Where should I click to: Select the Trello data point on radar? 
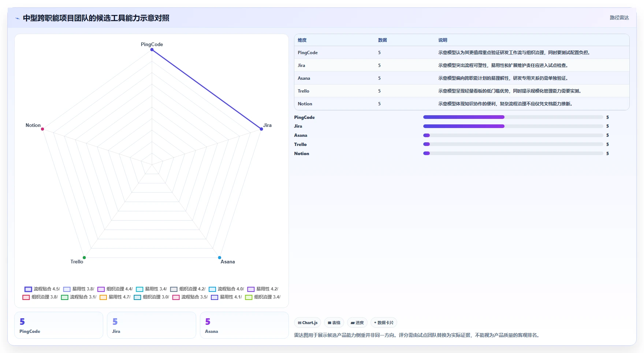(x=84, y=258)
